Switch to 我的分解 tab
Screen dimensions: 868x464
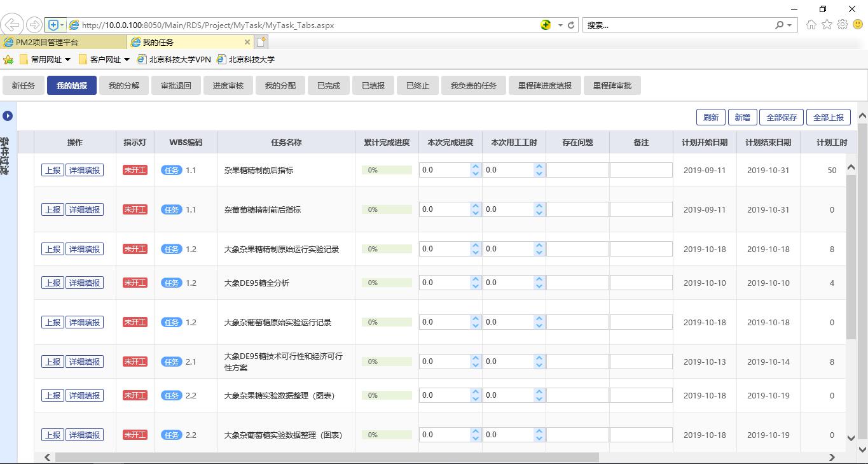click(x=123, y=85)
